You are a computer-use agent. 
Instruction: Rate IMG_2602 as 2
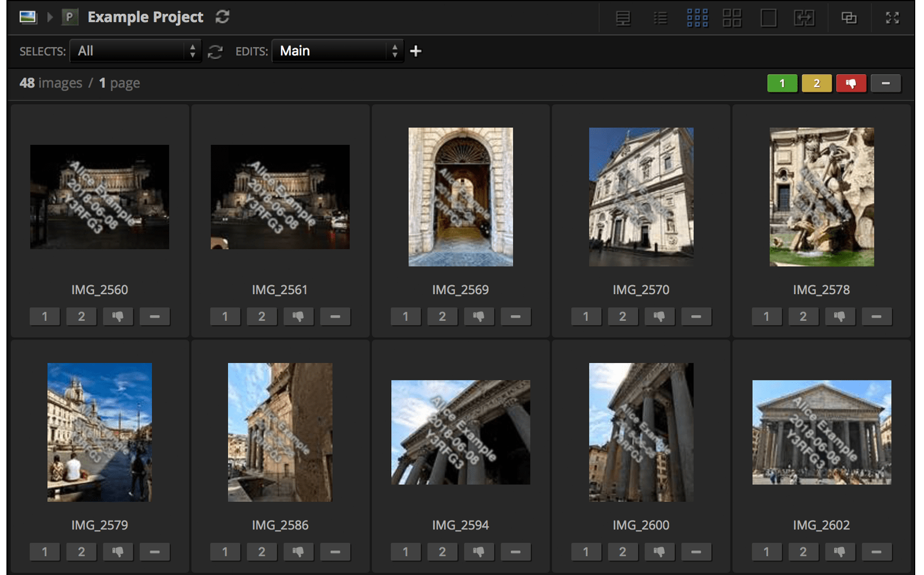point(803,552)
